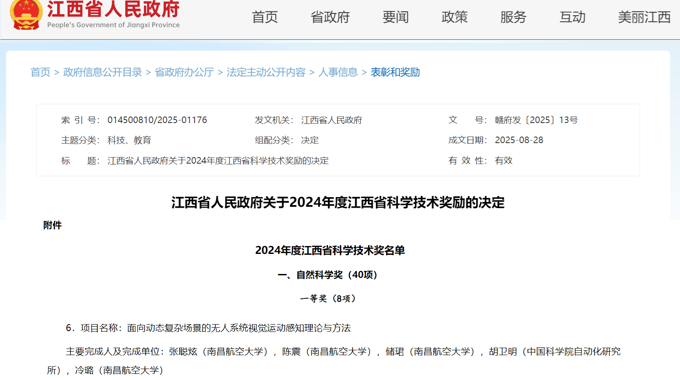Open the 美丽江西 menu item
The height and width of the screenshot is (380, 680).
click(x=644, y=17)
